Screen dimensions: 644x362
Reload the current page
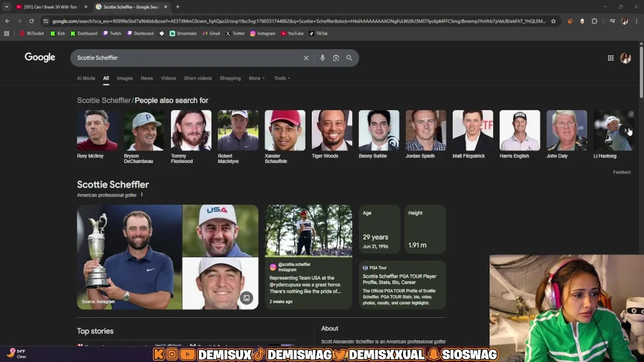31,21
